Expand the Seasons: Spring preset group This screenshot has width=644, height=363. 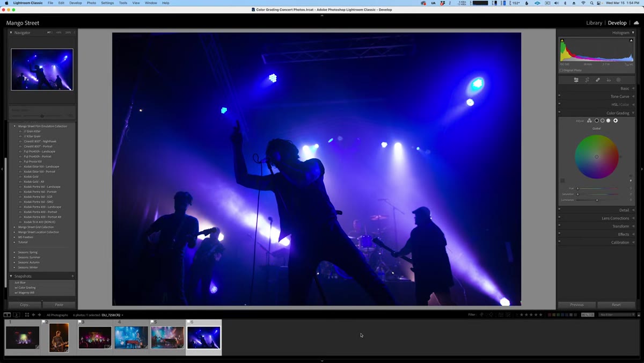pyautogui.click(x=14, y=252)
